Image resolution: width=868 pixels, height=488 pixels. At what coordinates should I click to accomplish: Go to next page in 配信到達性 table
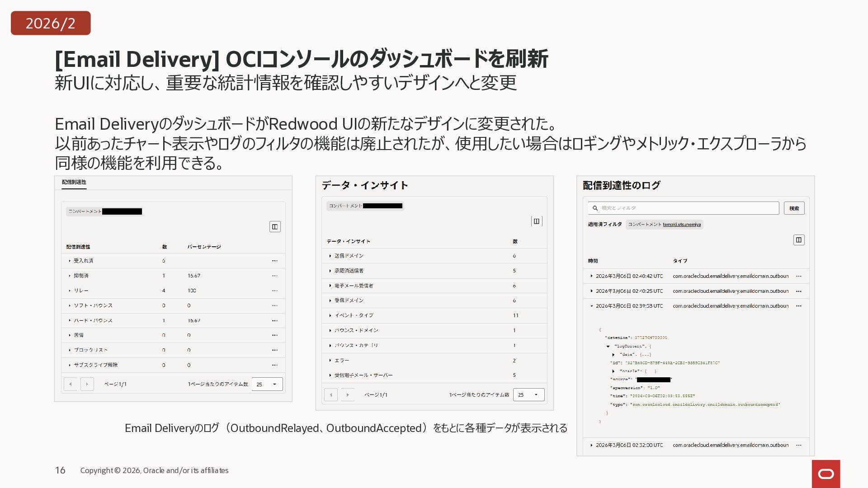pos(87,384)
